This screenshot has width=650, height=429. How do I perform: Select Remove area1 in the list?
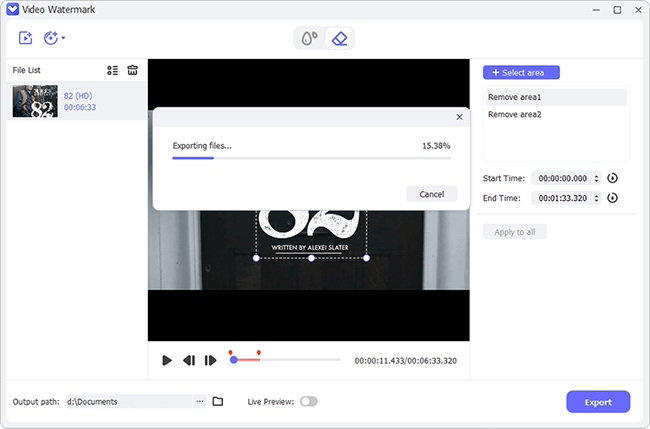[556, 97]
